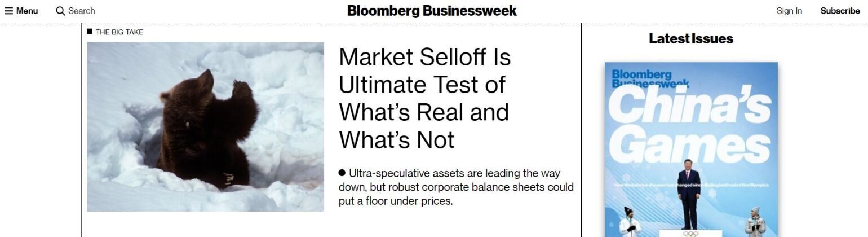Open the bear in snow photo

click(x=205, y=126)
